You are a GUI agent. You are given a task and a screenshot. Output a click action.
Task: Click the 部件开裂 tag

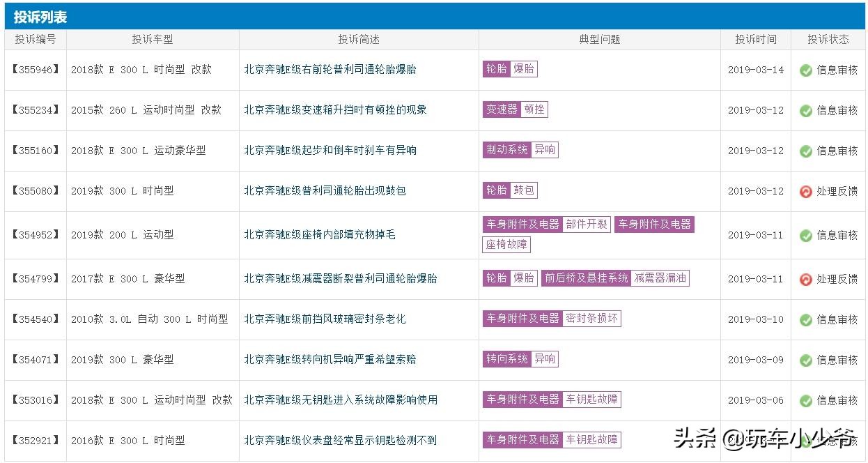[587, 225]
